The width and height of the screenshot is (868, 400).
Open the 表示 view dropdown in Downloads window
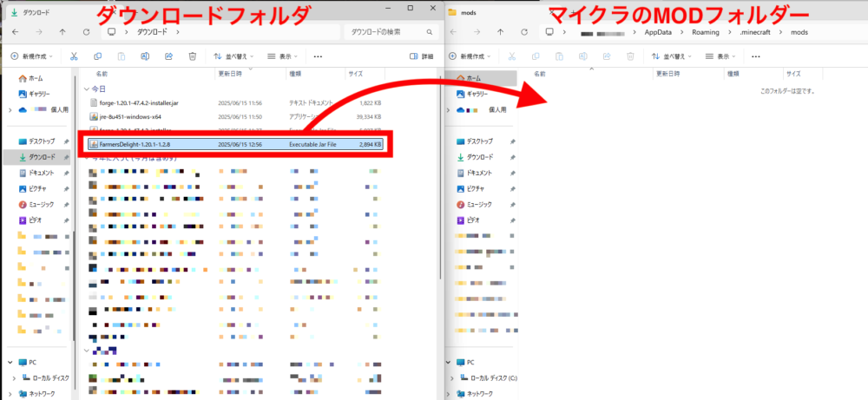[284, 56]
